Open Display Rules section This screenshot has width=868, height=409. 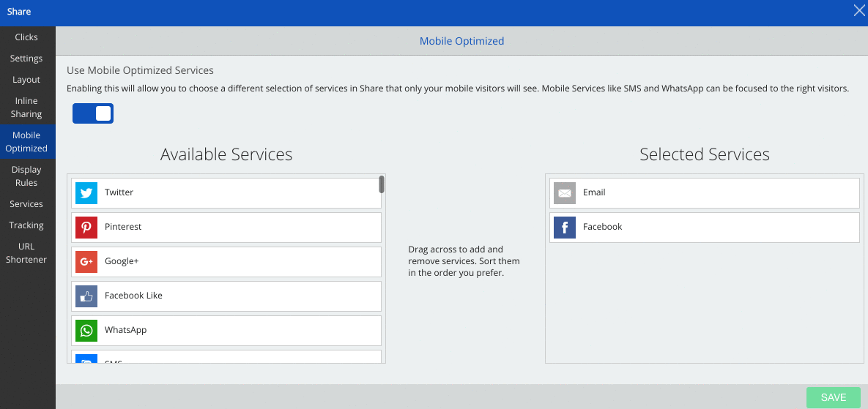(x=26, y=176)
